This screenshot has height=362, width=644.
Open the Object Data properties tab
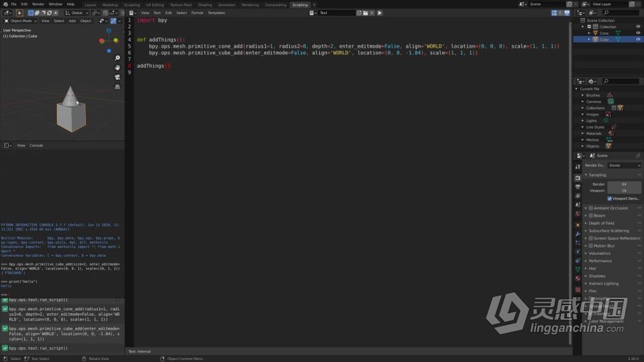point(578,269)
